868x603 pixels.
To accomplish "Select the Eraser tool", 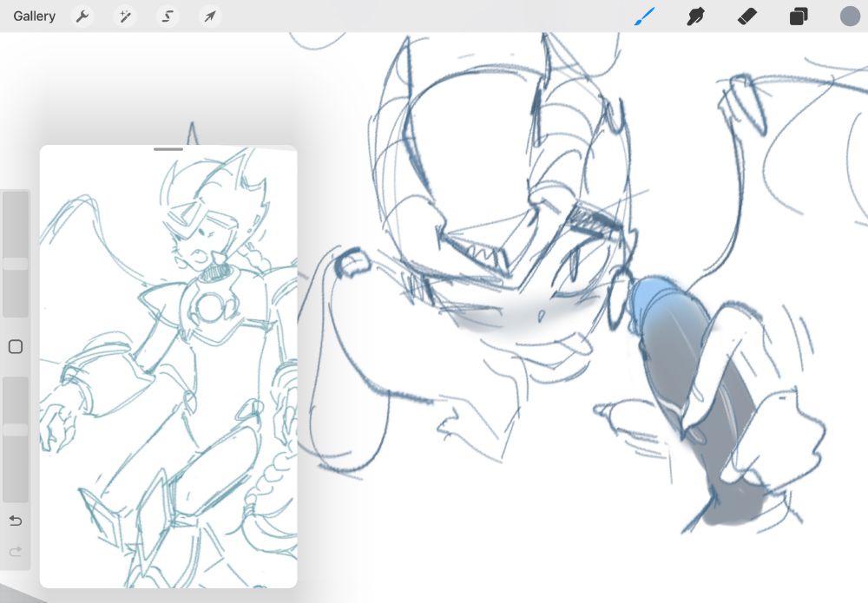I will click(x=747, y=16).
